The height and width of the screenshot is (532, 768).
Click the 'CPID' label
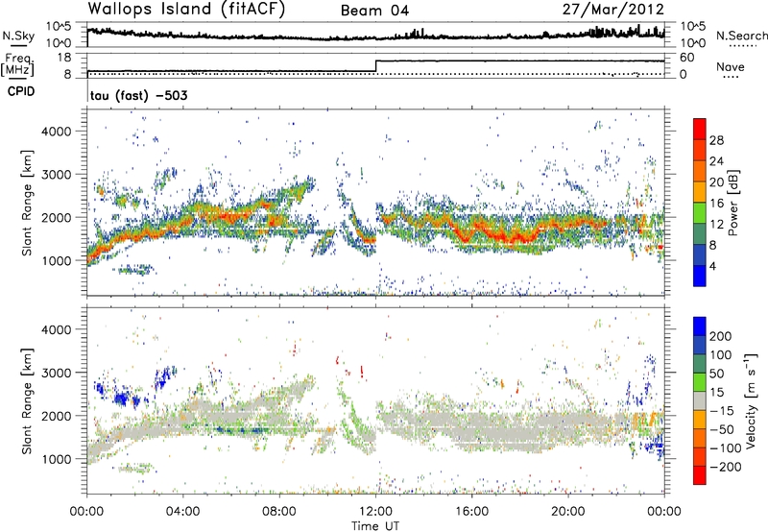click(x=21, y=91)
